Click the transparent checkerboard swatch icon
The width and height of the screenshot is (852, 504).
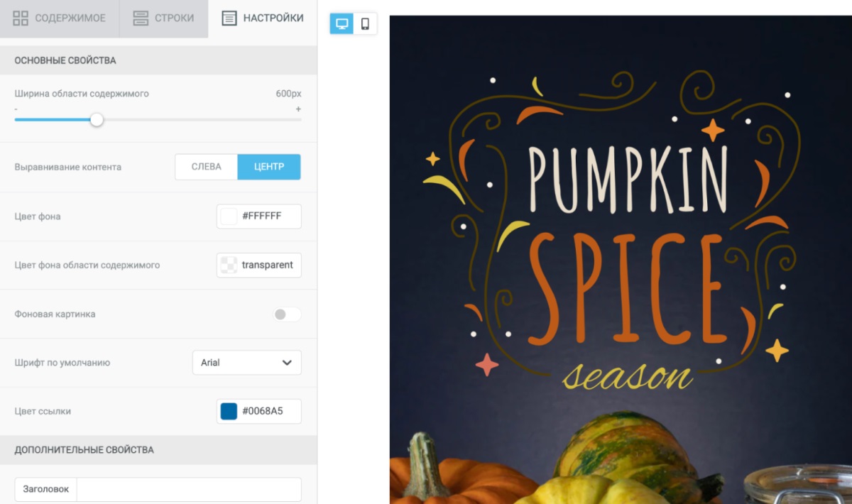click(x=229, y=265)
